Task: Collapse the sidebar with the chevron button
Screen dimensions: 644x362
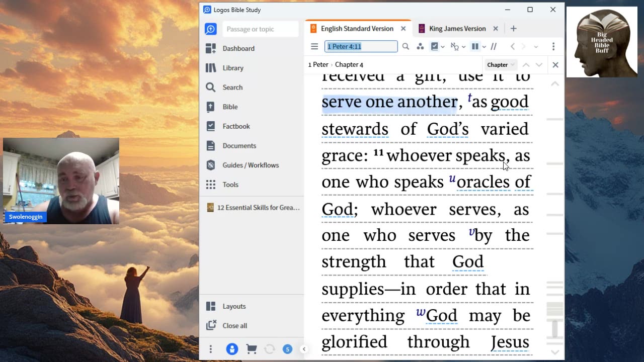Action: pos(303,349)
